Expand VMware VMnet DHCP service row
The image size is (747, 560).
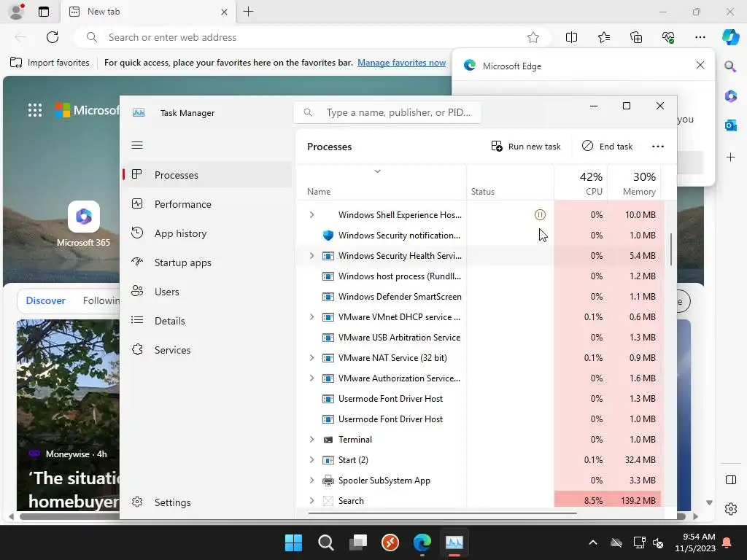(311, 316)
